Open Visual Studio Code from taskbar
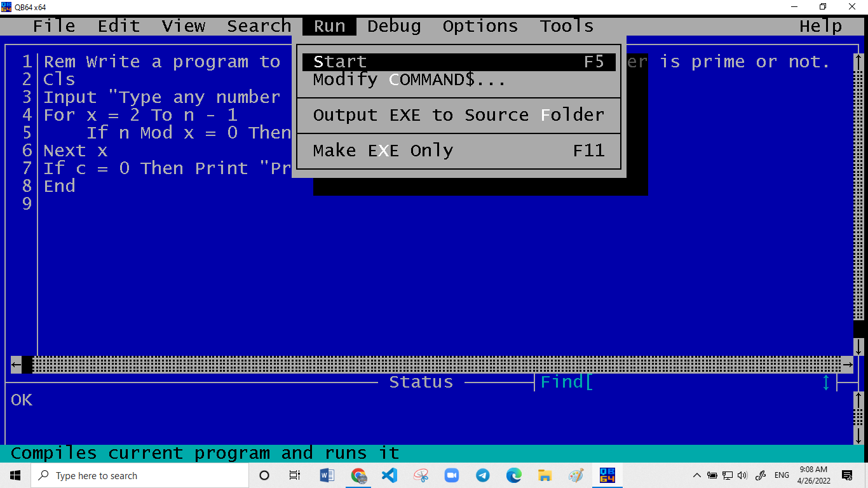Image resolution: width=868 pixels, height=488 pixels. 390,475
